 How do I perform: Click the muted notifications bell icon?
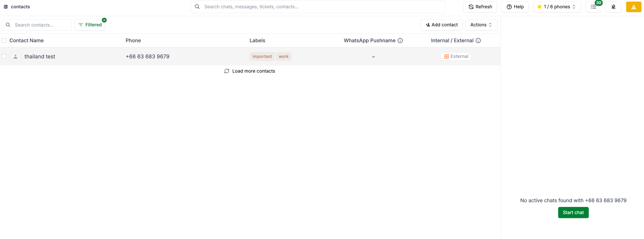click(613, 7)
